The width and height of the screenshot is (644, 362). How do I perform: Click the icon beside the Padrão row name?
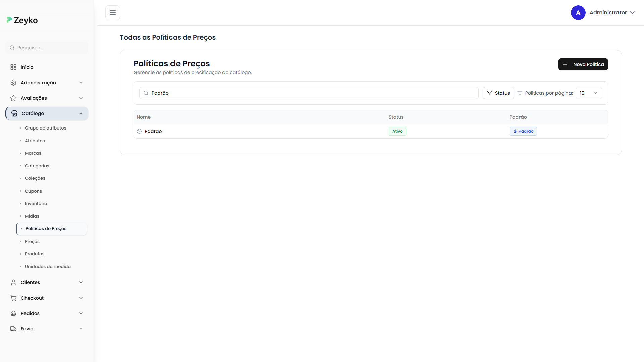pos(139,131)
